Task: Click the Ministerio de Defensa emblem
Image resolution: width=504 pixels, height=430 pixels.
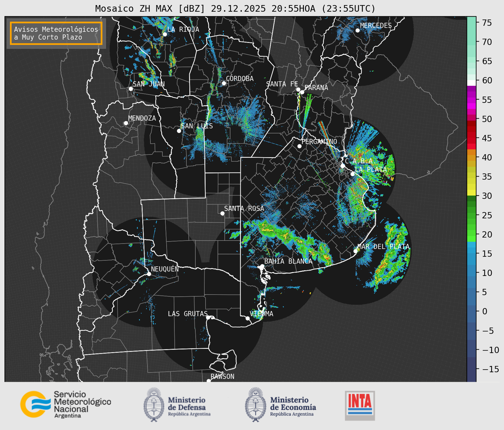Action: [x=154, y=405]
